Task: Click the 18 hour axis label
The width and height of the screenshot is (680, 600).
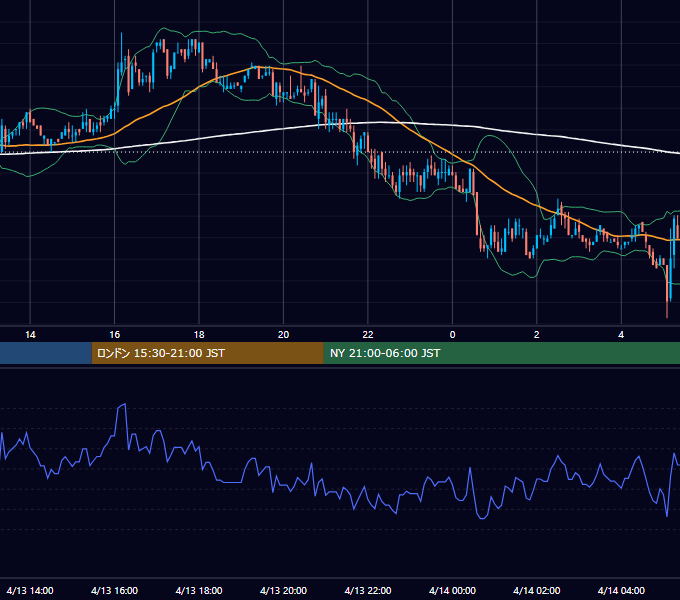Action: pos(199,335)
